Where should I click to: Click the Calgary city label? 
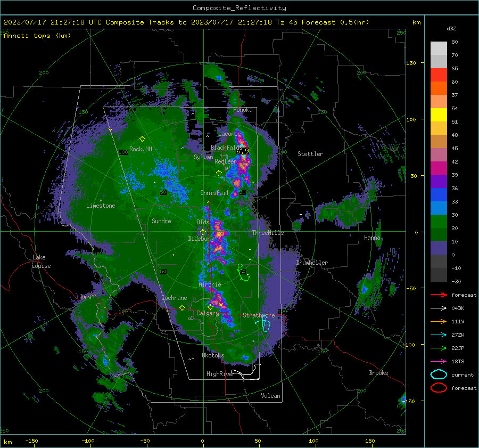(208, 313)
